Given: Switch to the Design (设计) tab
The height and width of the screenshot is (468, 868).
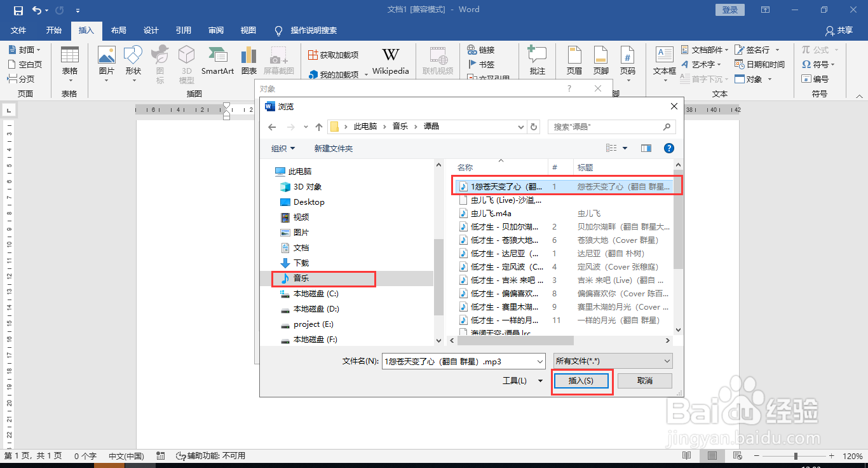Looking at the screenshot, I should point(151,30).
